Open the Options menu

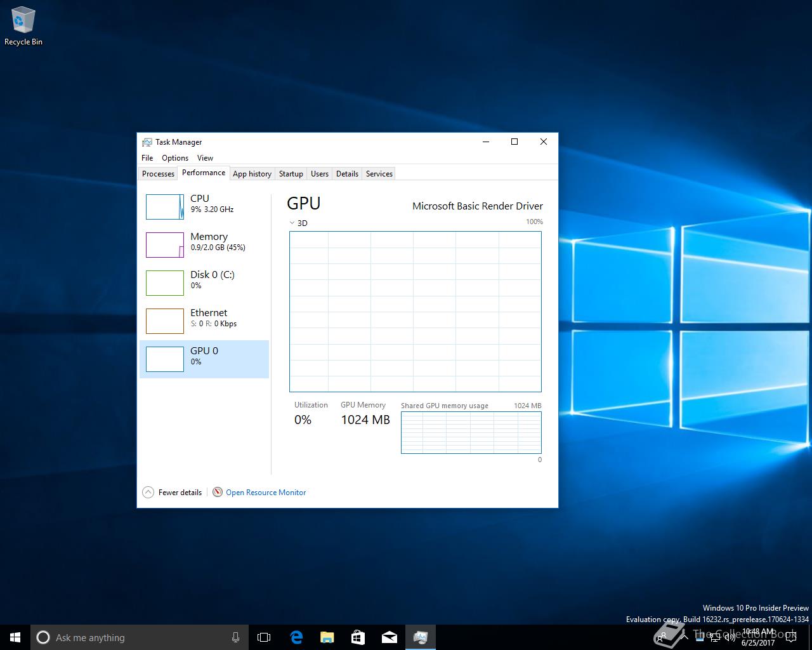tap(175, 158)
